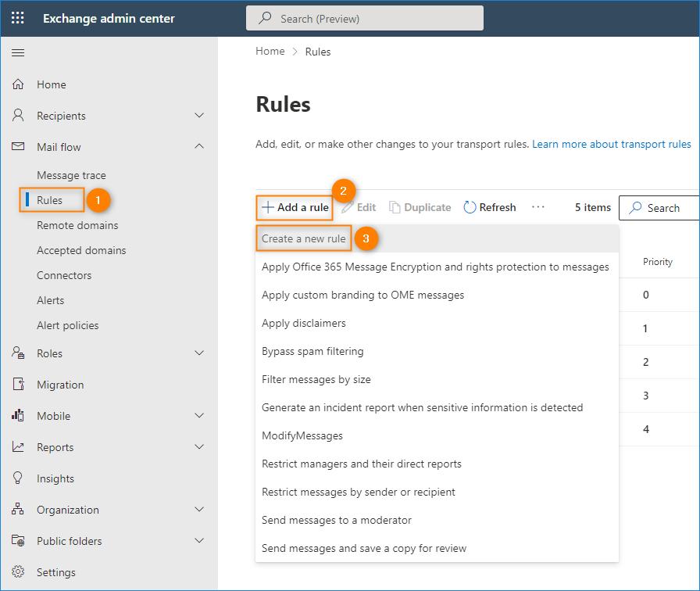Choose Apply disclaimers from the dropdown
Screen dimensions: 700x591
[304, 323]
